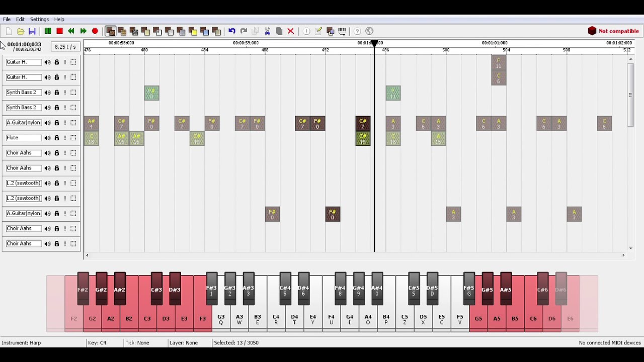
Task: Click the right arrow of the horizontal scrollbar
Action: [x=623, y=255]
